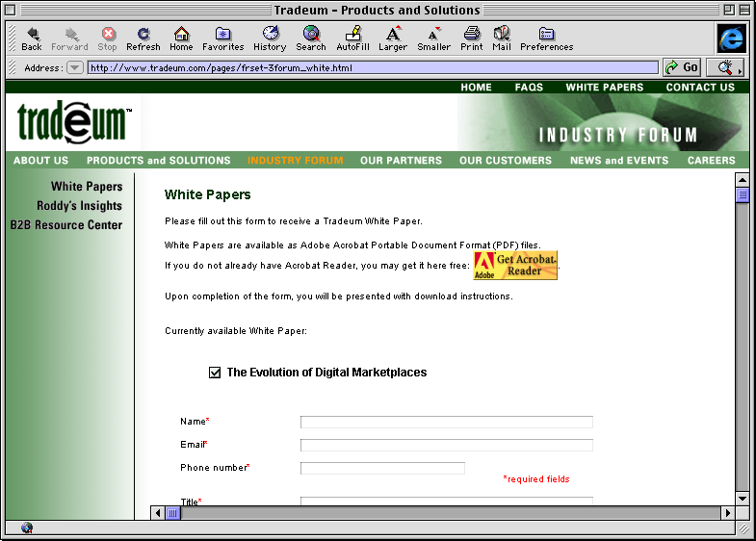Click the Address URL field

pos(373,67)
